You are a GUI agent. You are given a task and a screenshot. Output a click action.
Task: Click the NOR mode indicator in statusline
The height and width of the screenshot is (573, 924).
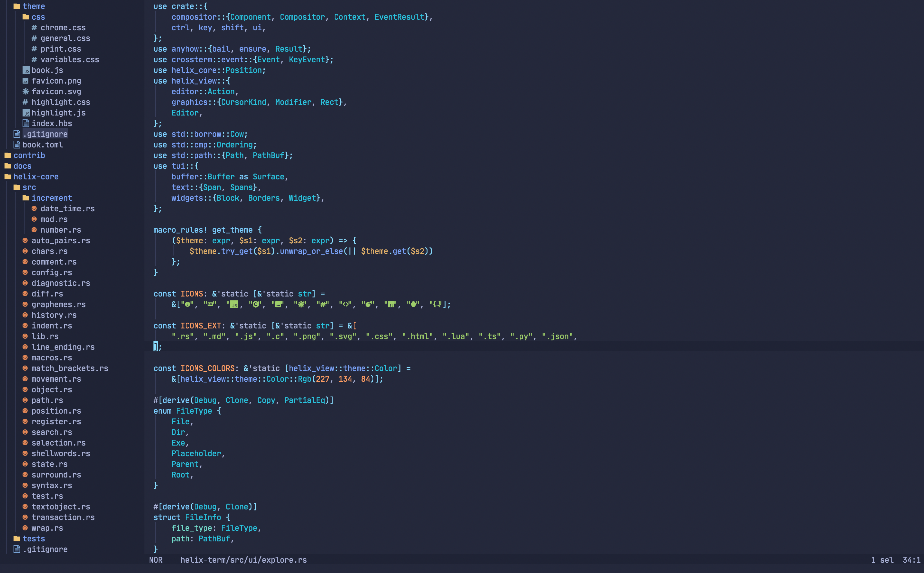[x=156, y=560]
